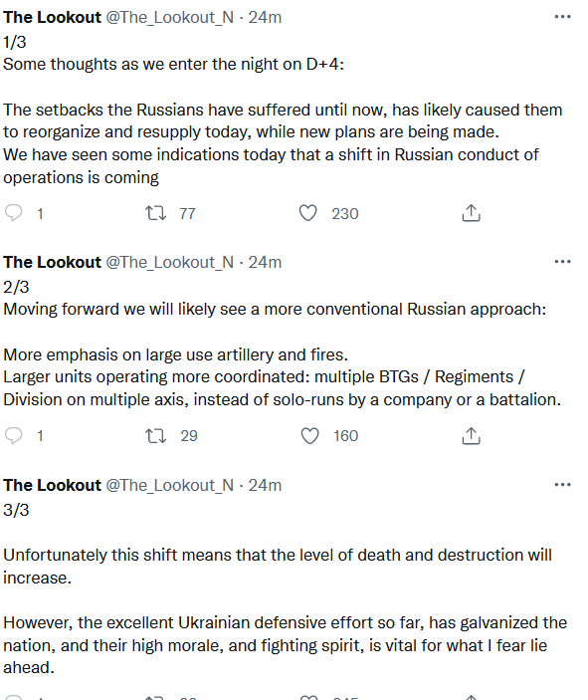The image size is (588, 700).
Task: Retweet the 2/3 tweet with 29 retweets
Action: tap(155, 435)
